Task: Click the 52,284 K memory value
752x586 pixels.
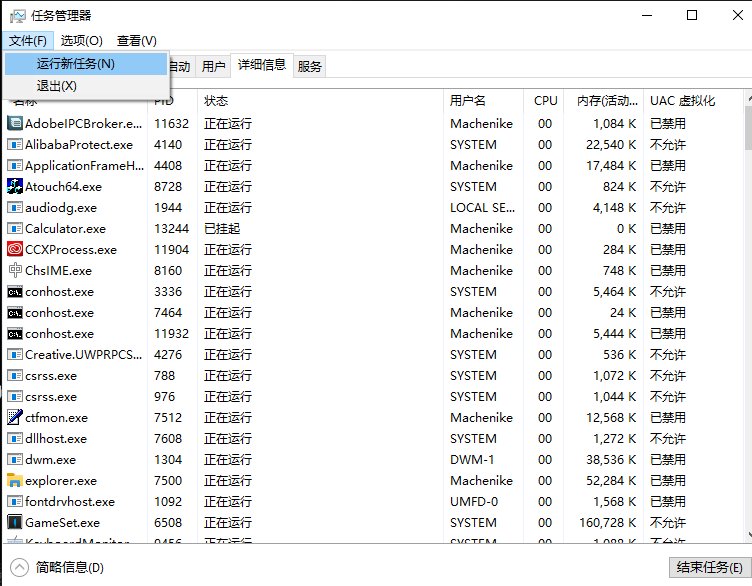Action: 611,481
